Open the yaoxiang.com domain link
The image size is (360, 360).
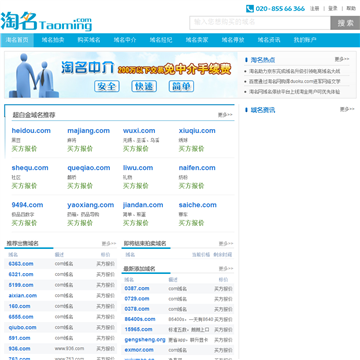point(91,205)
